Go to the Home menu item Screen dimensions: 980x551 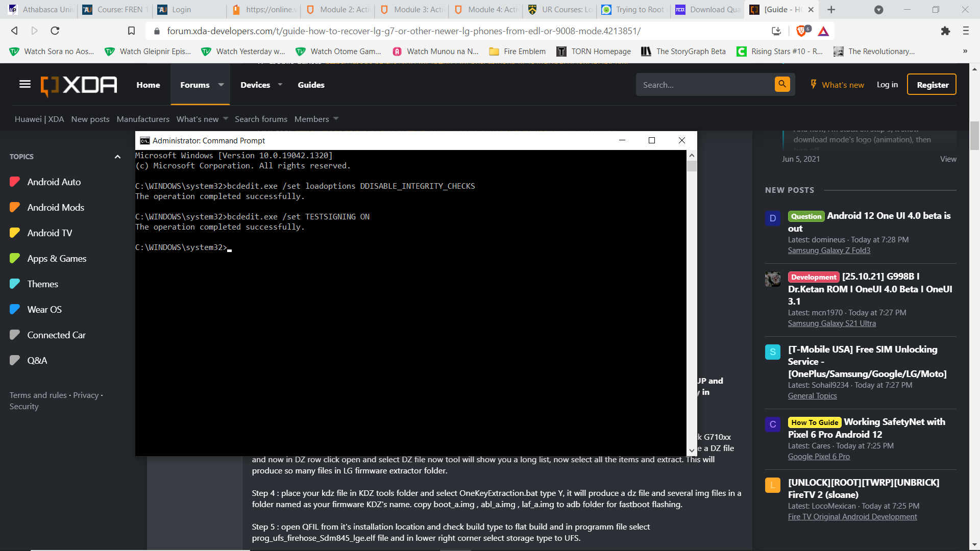[148, 85]
